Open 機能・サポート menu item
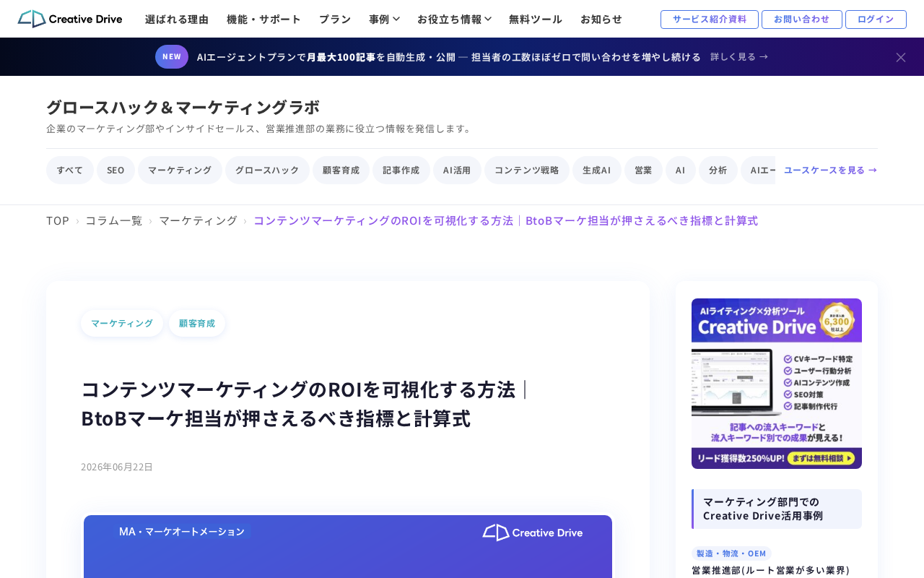The width and height of the screenshot is (924, 578). (x=263, y=20)
